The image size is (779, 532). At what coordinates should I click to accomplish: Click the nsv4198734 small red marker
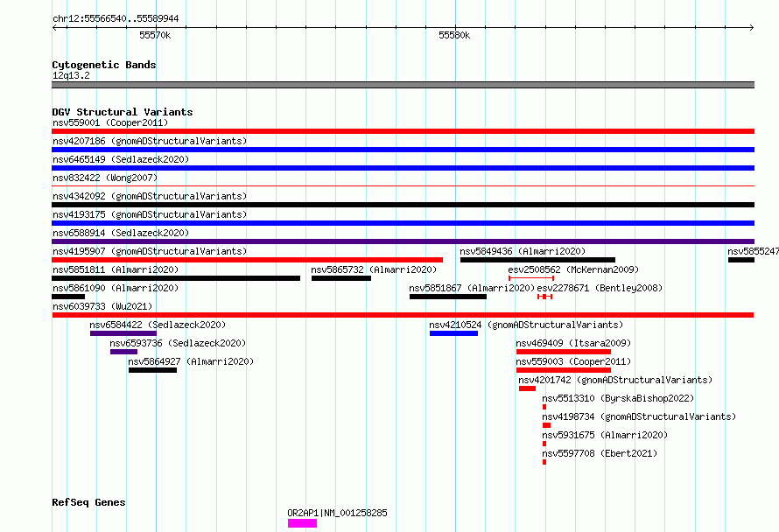click(546, 425)
